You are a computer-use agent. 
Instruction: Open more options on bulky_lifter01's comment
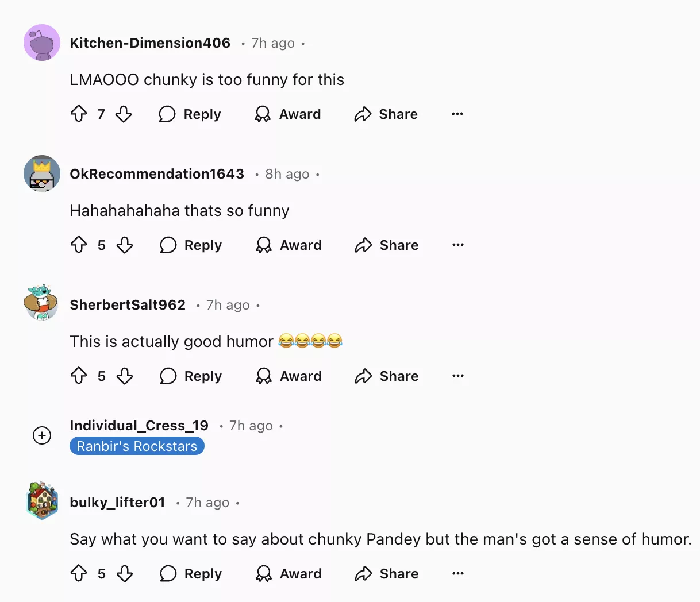(x=458, y=574)
